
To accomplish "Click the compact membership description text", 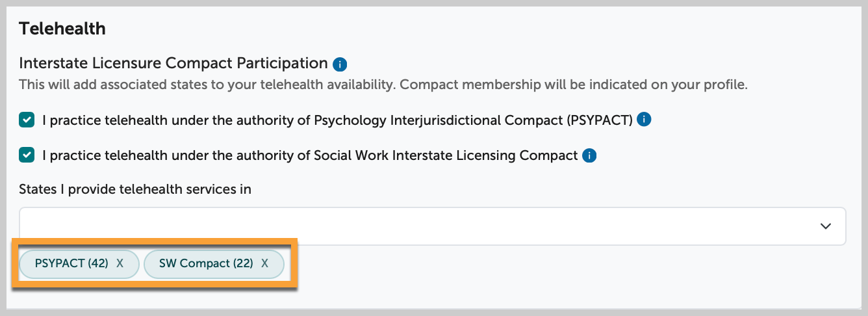I will click(x=383, y=85).
